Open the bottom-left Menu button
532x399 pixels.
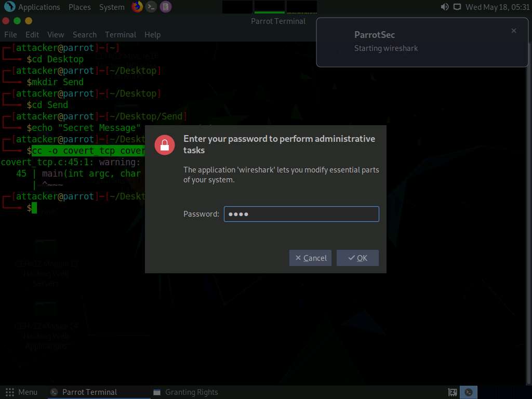tap(22, 392)
